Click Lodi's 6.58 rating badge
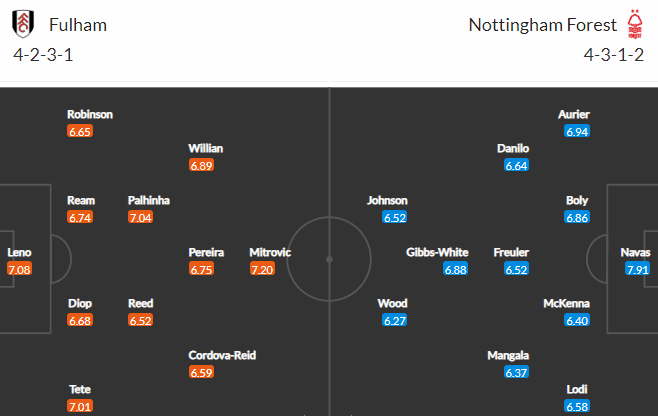Screen dimensions: 658x416 click(577, 406)
